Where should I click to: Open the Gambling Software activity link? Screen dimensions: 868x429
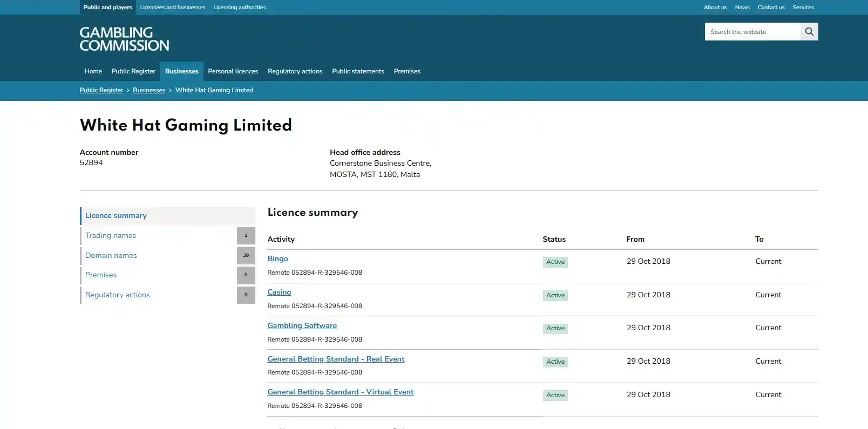tap(302, 326)
